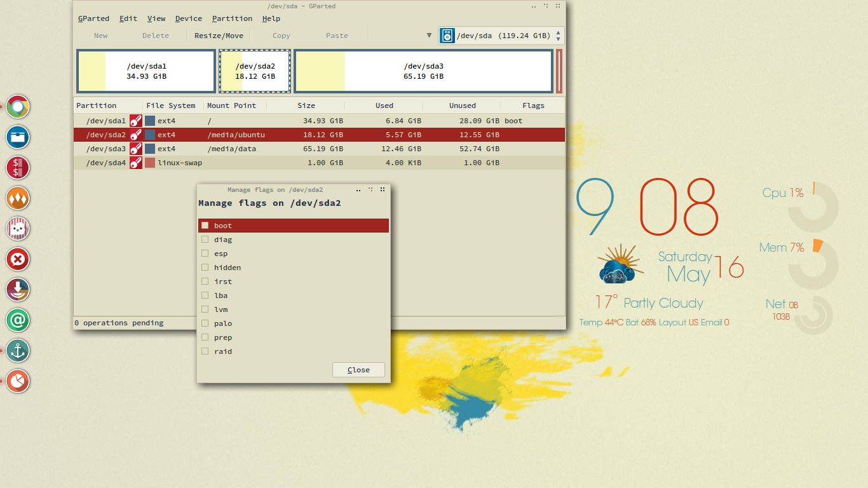Select the /dev/sda3 block in disk map
Image resolution: width=868 pixels, height=488 pixels.
point(423,71)
